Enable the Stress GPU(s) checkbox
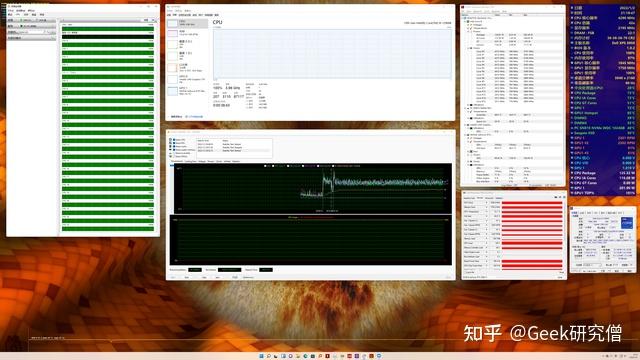The width and height of the screenshot is (640, 360). point(174,156)
